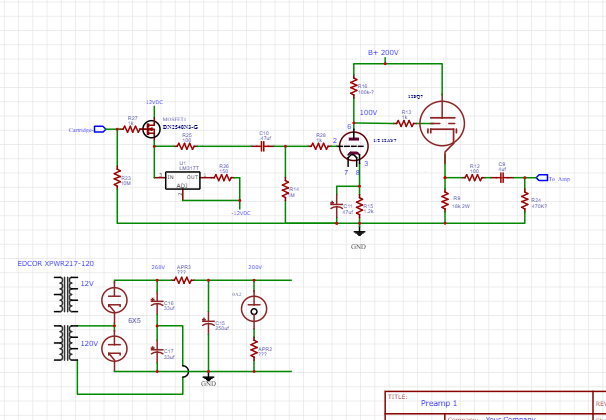Select the 120V transformer winding symbol

point(66,343)
